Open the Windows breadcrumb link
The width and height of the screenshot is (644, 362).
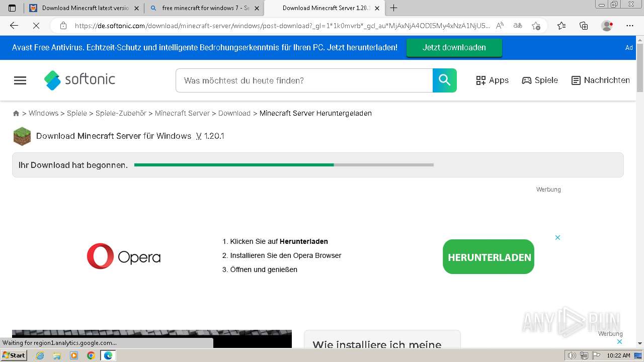click(x=43, y=113)
